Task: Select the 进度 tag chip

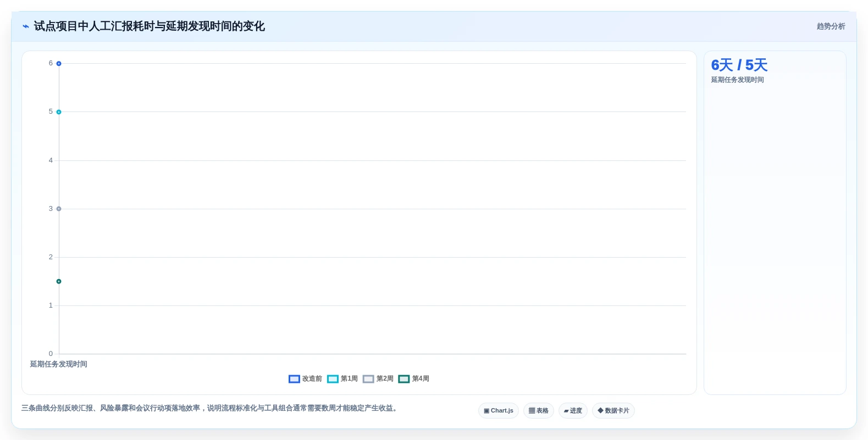Action: 573,411
